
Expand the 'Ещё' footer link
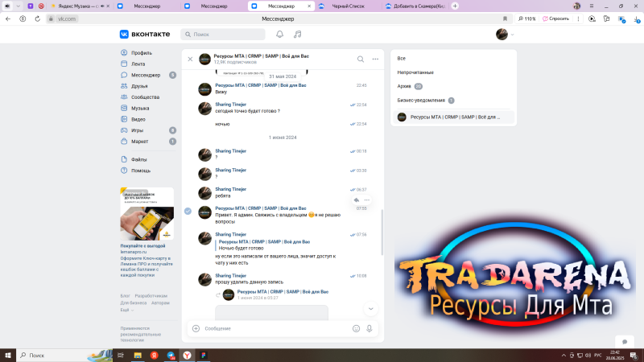click(126, 310)
